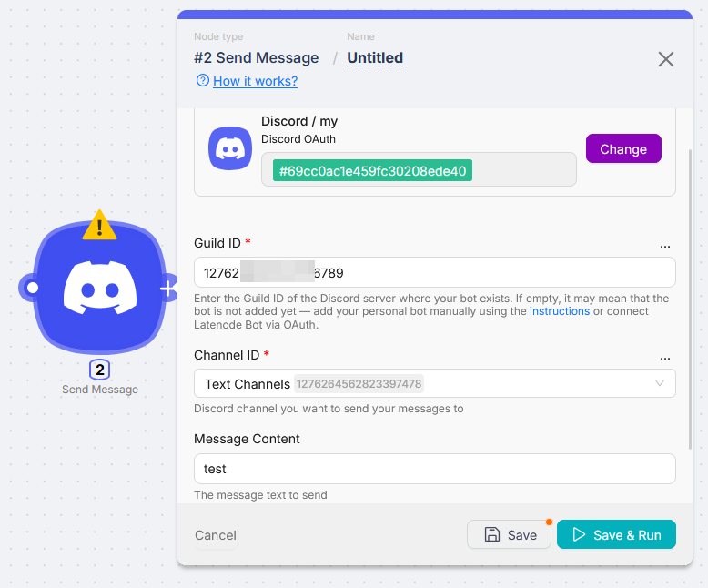Expand the Channel ID dropdown
The height and width of the screenshot is (588, 708).
coord(660,383)
